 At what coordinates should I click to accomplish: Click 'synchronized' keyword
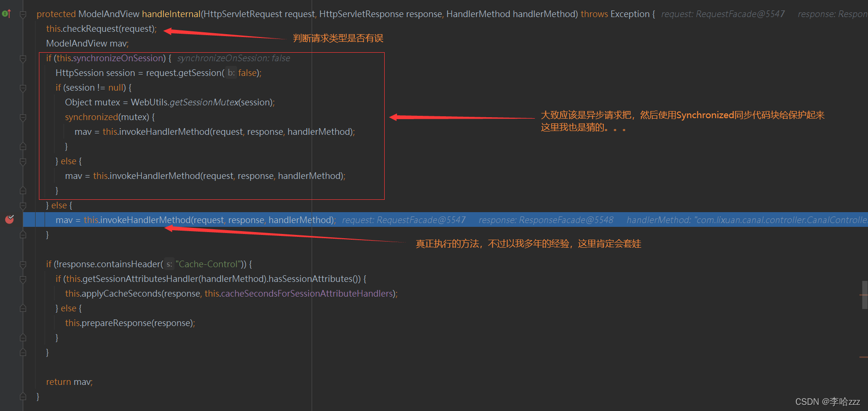(92, 117)
